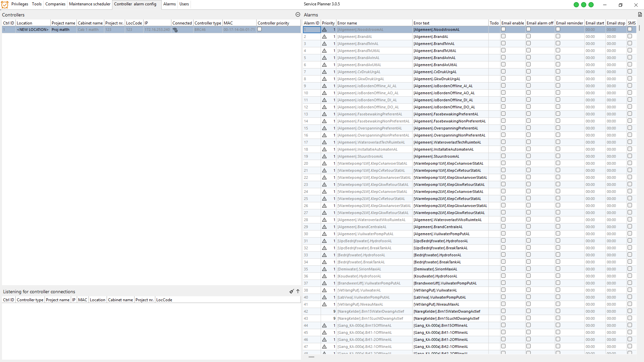Check Email enable for alarm GkwDrukUrgAL

pyautogui.click(x=503, y=79)
